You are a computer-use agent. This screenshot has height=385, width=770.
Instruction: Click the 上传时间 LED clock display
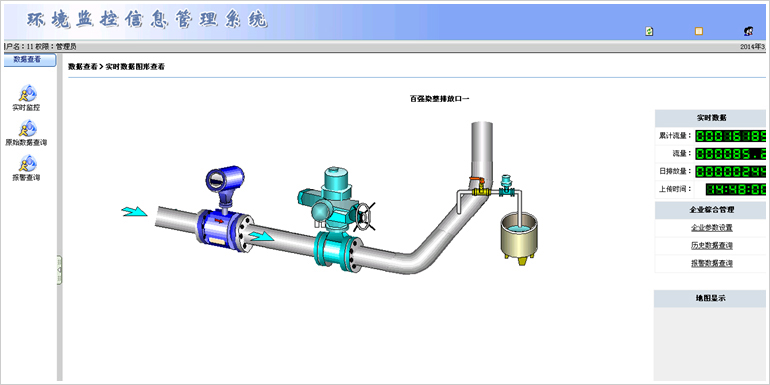tap(735, 189)
